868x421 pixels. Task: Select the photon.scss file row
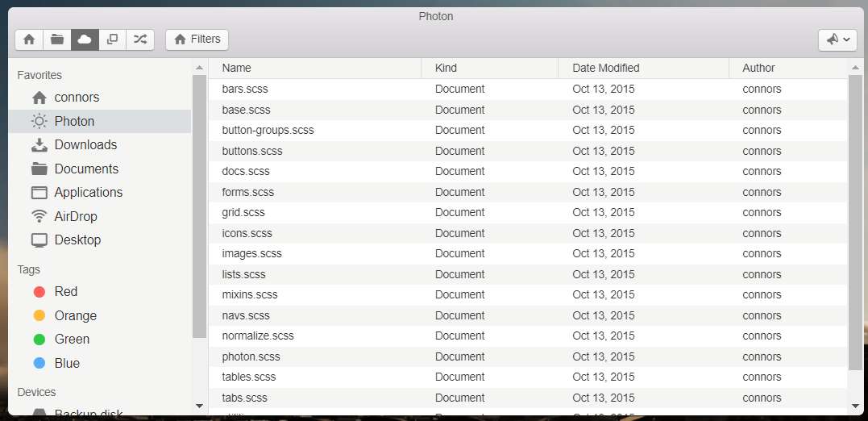click(528, 356)
